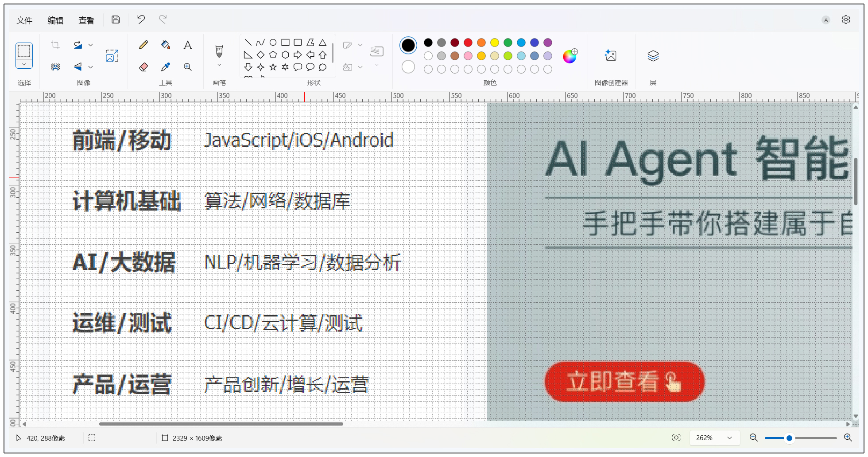
Task: Zoom in with the plus magnifier
Action: [848, 438]
